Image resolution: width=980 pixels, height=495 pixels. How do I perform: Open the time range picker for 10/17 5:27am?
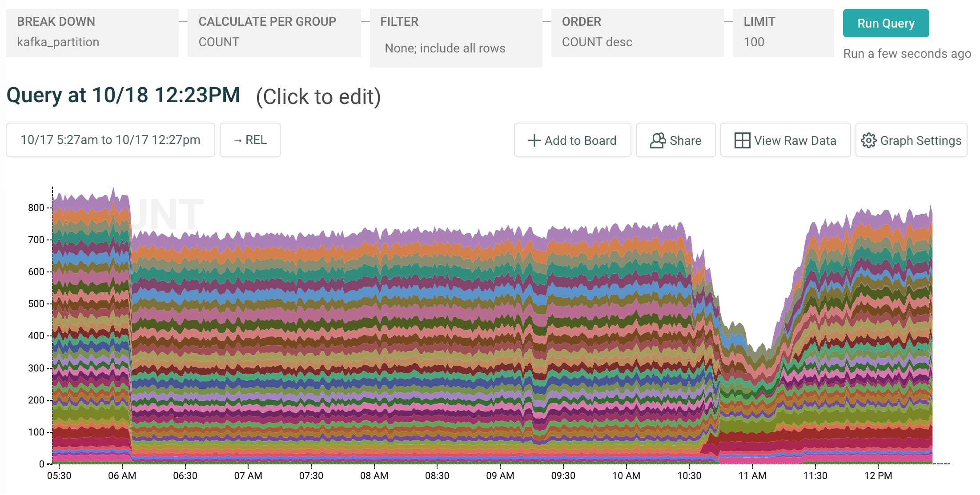(110, 140)
